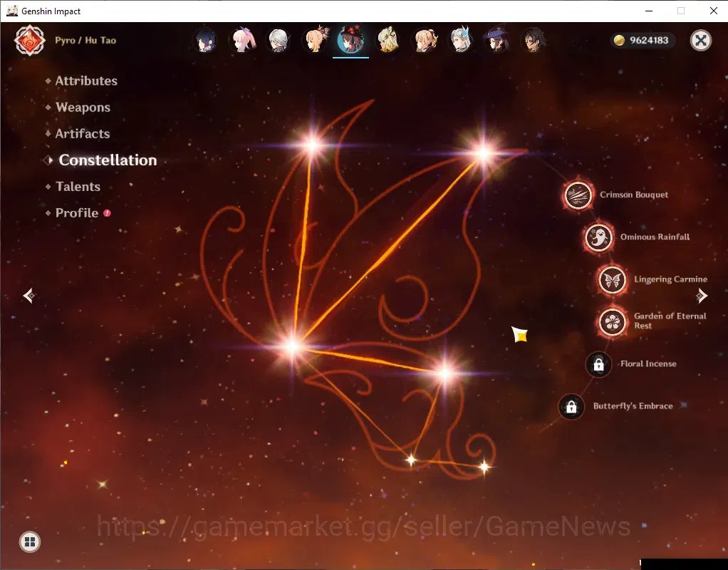Select the Constellation menu entry
The image size is (728, 570).
click(x=108, y=160)
